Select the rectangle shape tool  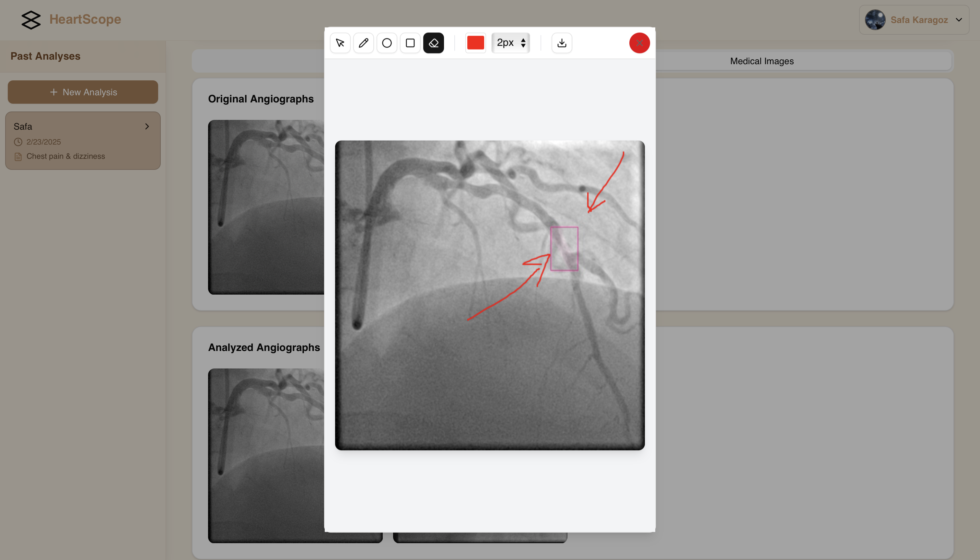tap(410, 43)
